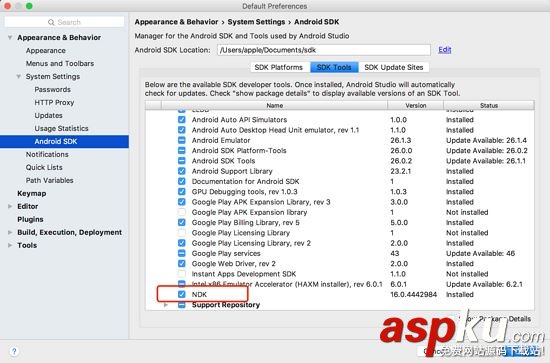550x363 pixels.
Task: Open SDK Update Sites tab
Action: pos(394,67)
